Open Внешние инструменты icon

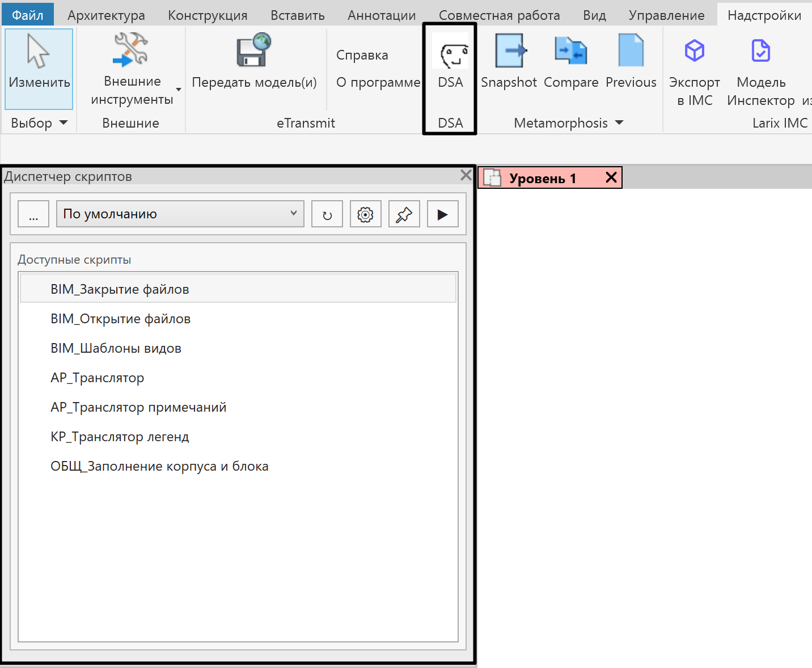click(x=130, y=50)
